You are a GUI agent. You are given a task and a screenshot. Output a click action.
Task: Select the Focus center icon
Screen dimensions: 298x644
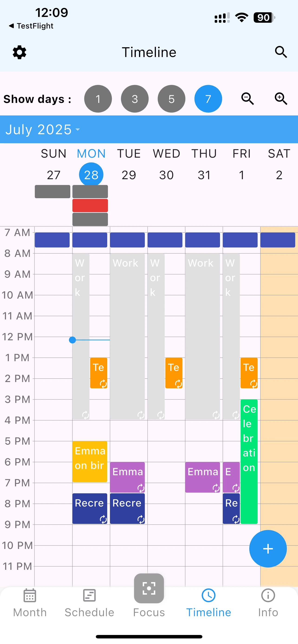(x=149, y=589)
